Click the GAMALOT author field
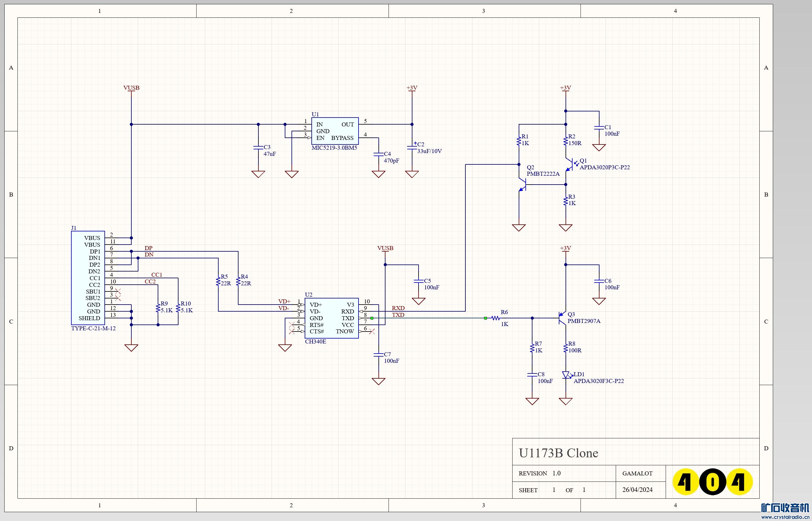The image size is (812, 521). click(x=637, y=473)
